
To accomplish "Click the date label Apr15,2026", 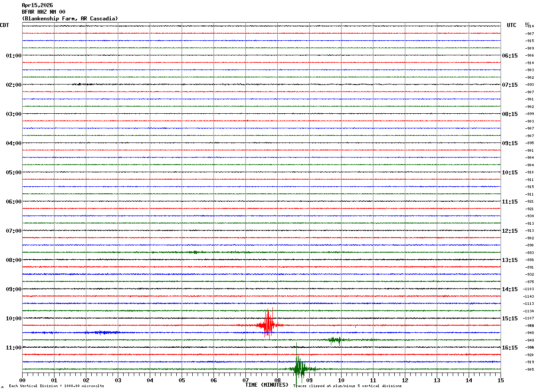I will [x=37, y=5].
